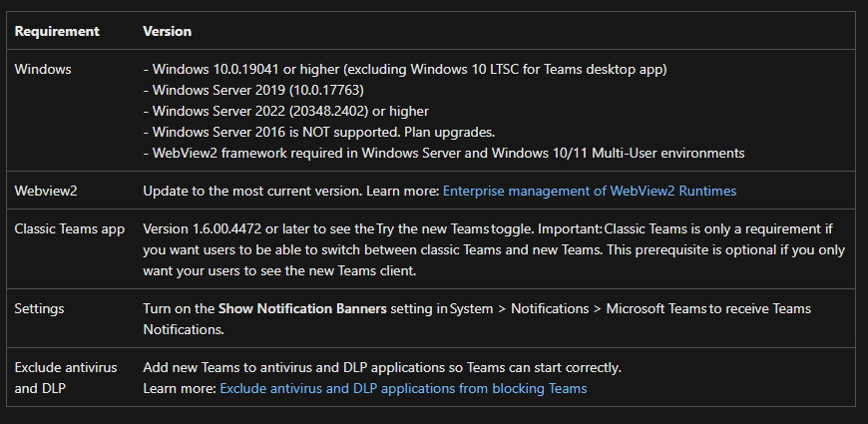Click the bold Show Notification Banners text
This screenshot has height=424, width=868.
[x=302, y=308]
